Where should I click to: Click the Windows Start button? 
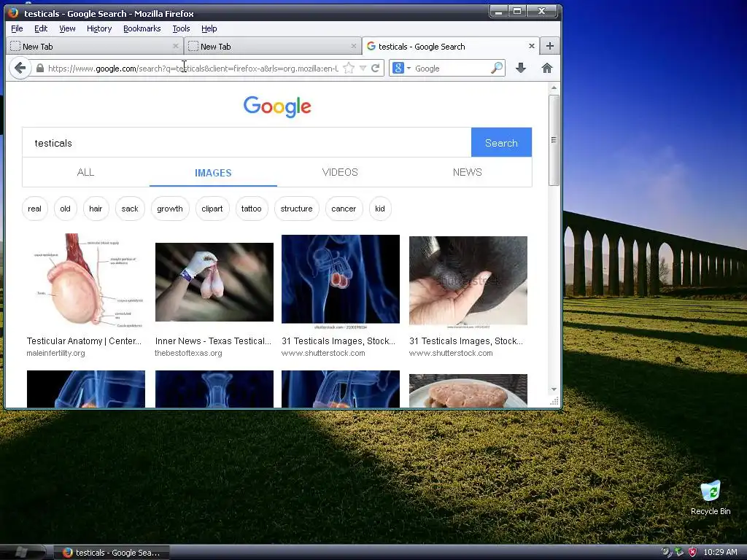[x=22, y=552]
